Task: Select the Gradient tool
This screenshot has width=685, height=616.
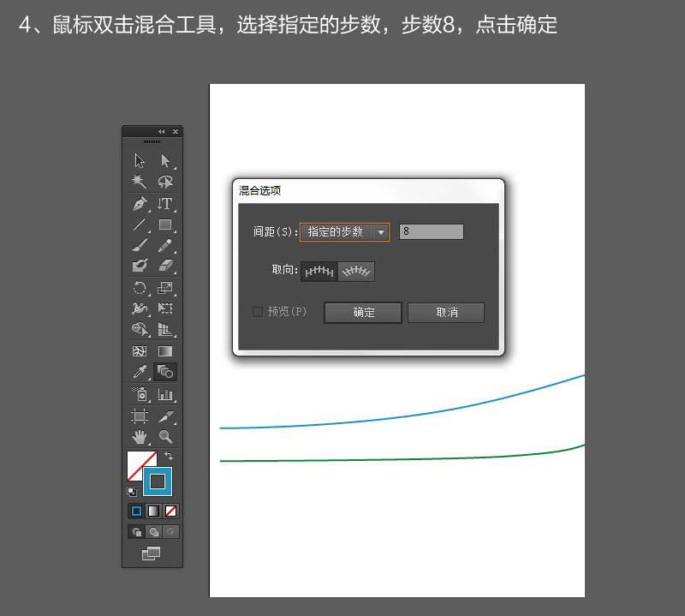Action: 165,351
